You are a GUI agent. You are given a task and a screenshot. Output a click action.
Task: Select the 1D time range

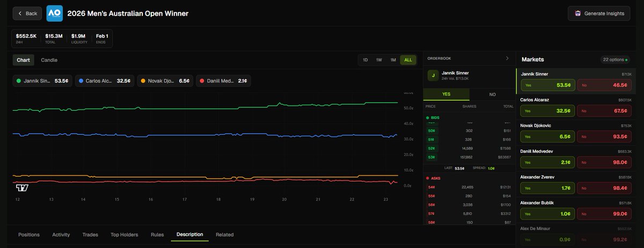365,60
